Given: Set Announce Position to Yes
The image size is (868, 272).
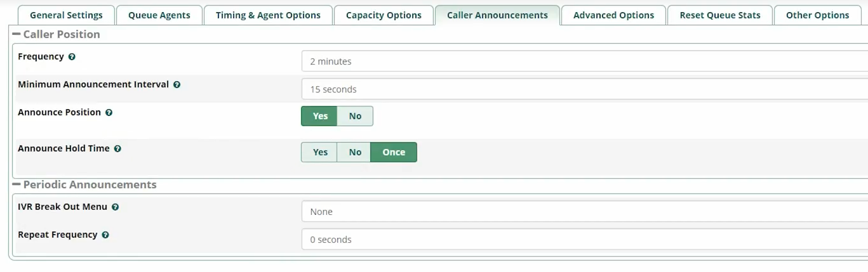Looking at the screenshot, I should point(319,116).
